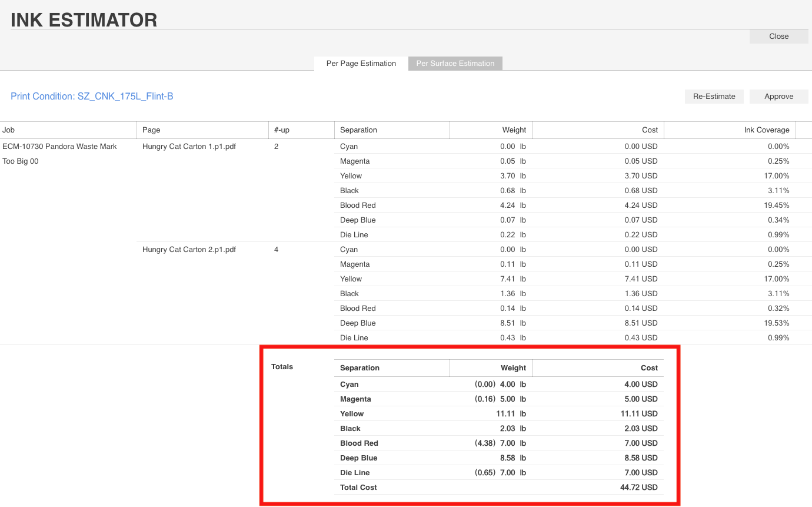Click the 0.34% ink coverage value

click(x=777, y=220)
